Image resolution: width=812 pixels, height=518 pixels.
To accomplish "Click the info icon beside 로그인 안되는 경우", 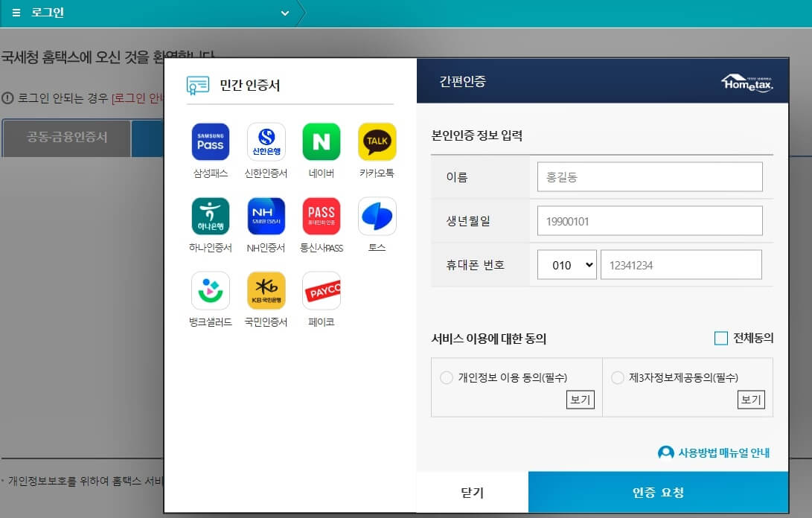I will tap(7, 97).
